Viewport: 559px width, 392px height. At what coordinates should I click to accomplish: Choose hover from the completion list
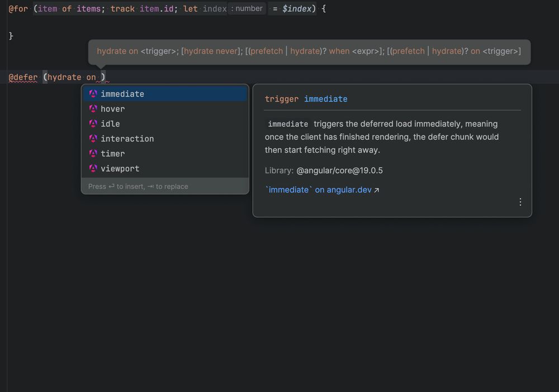[x=165, y=109]
